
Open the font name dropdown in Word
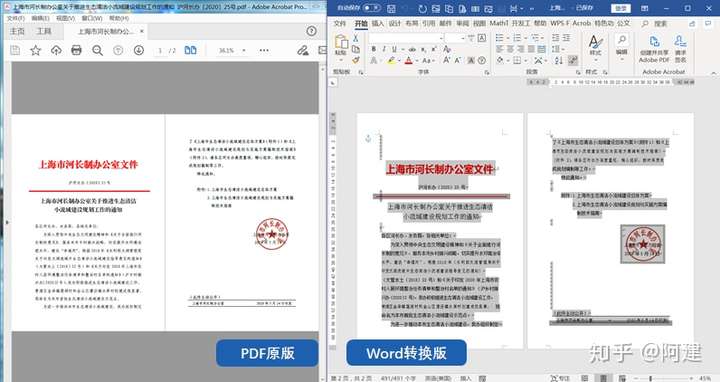point(441,38)
